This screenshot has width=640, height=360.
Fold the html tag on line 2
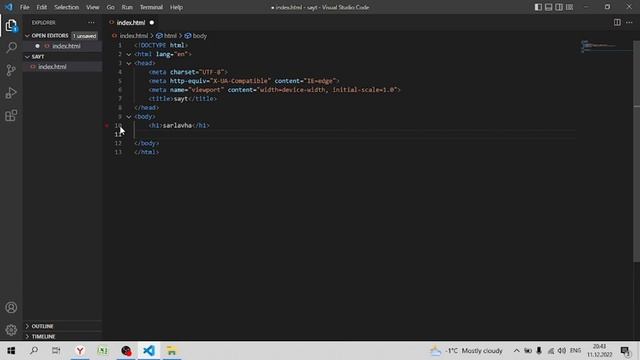[129, 54]
